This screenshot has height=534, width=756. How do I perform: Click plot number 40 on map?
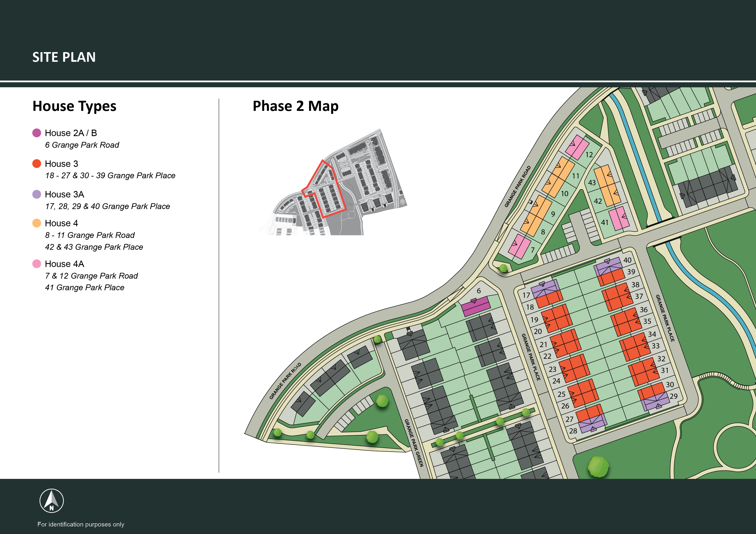pos(627,260)
